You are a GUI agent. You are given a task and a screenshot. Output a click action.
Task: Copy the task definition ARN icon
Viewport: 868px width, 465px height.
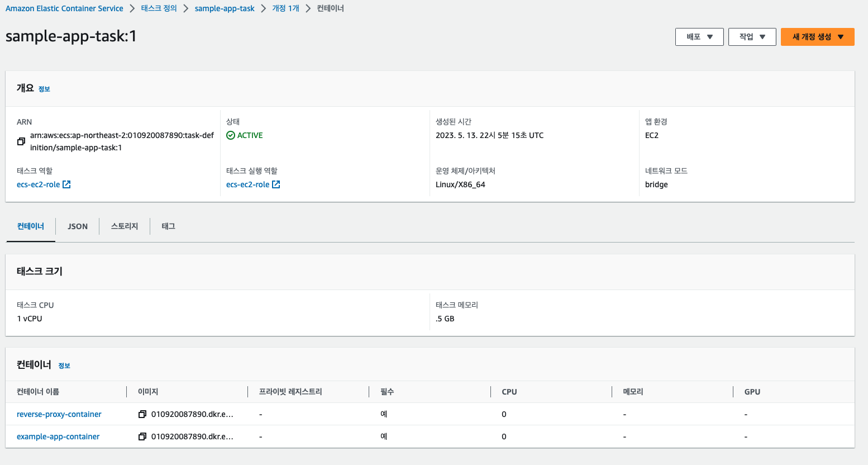[x=21, y=141]
